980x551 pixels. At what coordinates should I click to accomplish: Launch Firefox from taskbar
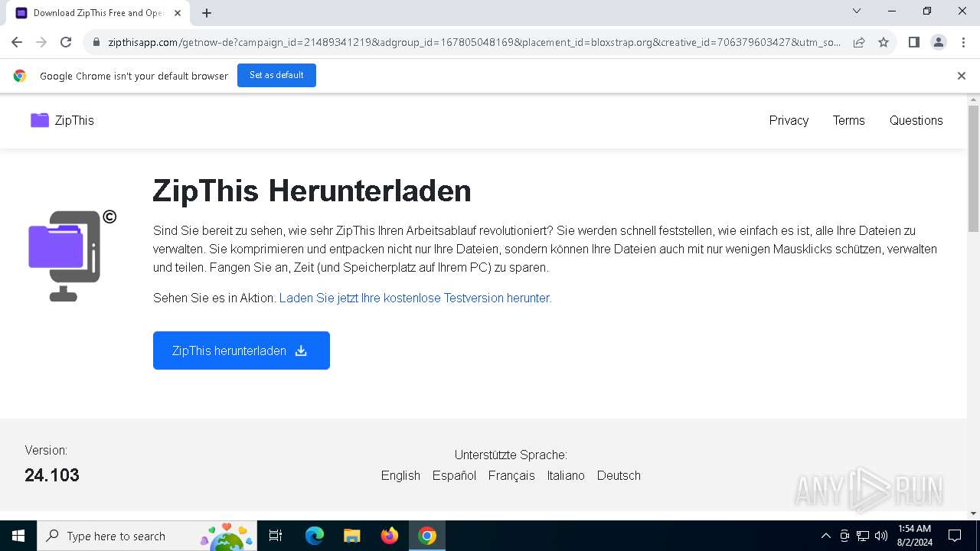coord(390,536)
